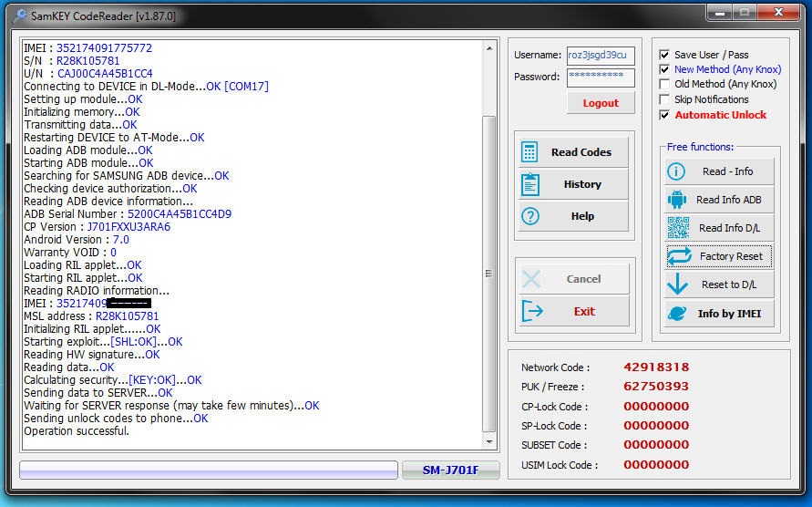Viewport: 812px width, 507px height.
Task: Disable the Automatic Unlock checkbox
Action: click(x=664, y=115)
